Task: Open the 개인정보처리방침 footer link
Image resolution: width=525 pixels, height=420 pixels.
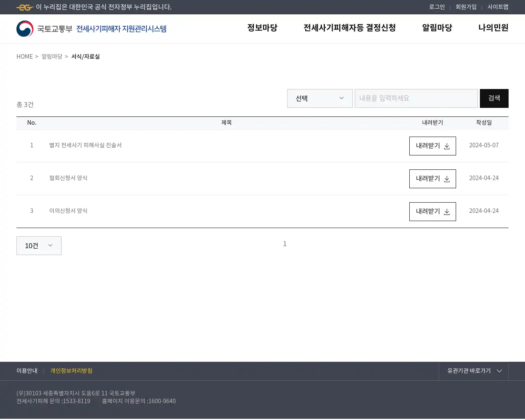Action: coord(71,371)
